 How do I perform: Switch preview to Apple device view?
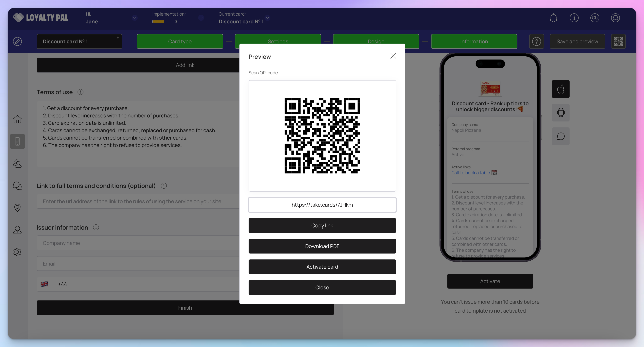(x=560, y=89)
